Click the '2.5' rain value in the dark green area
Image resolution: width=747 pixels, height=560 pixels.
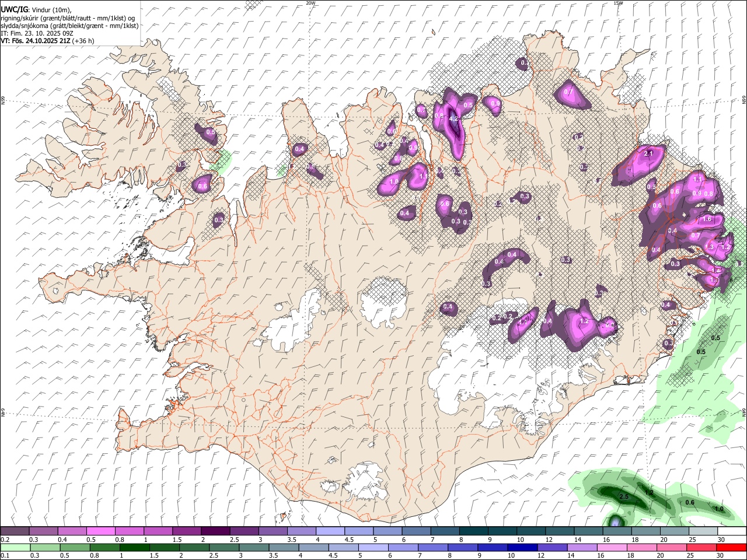point(624,496)
